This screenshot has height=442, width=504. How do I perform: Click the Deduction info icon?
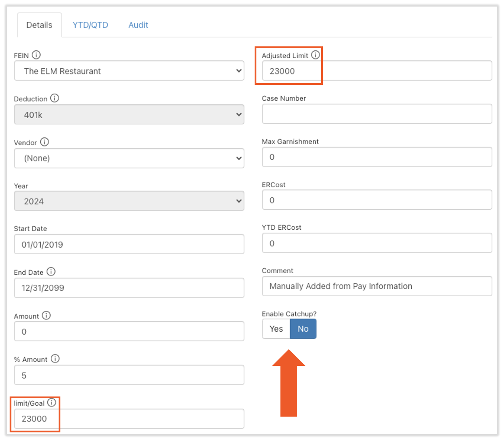tap(54, 98)
